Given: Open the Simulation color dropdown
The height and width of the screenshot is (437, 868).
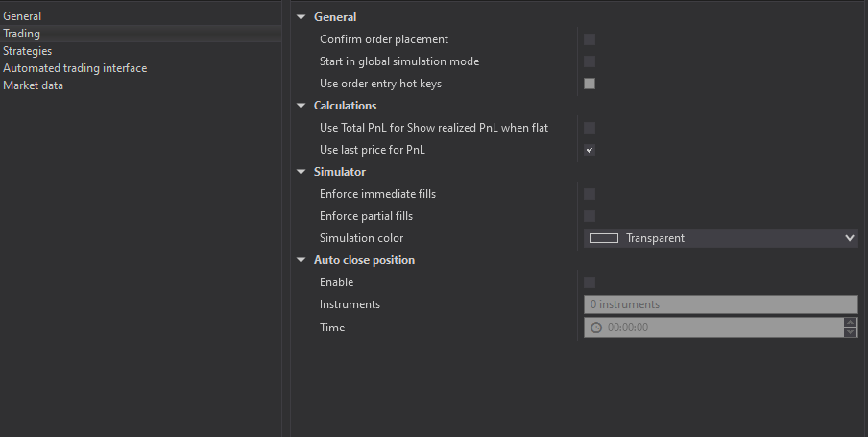Looking at the screenshot, I should click(720, 238).
